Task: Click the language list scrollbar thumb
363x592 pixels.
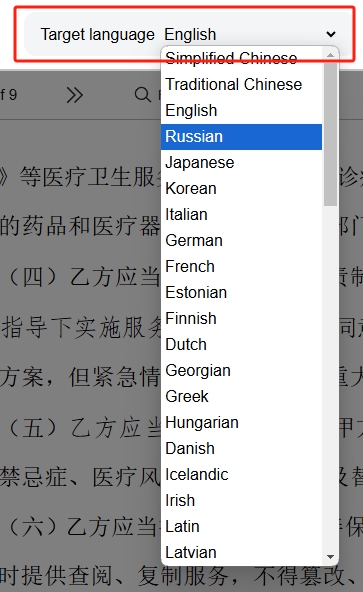Action: (331, 134)
